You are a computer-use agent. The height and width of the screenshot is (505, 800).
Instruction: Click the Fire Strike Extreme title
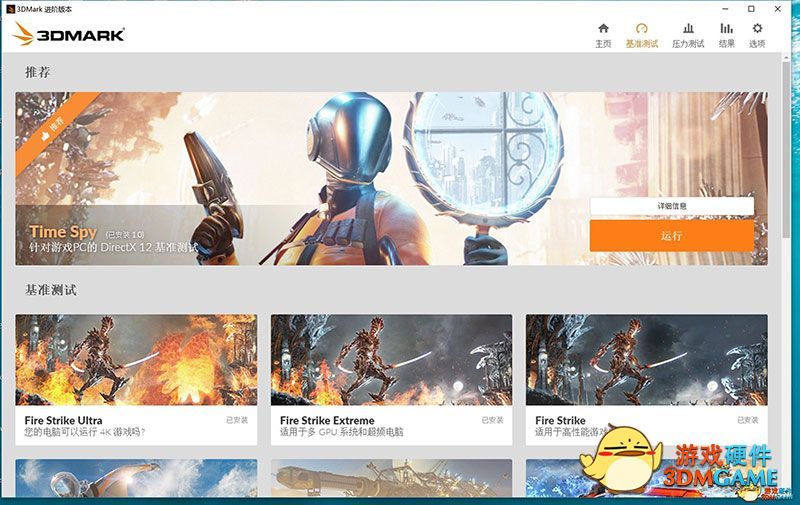point(327,420)
